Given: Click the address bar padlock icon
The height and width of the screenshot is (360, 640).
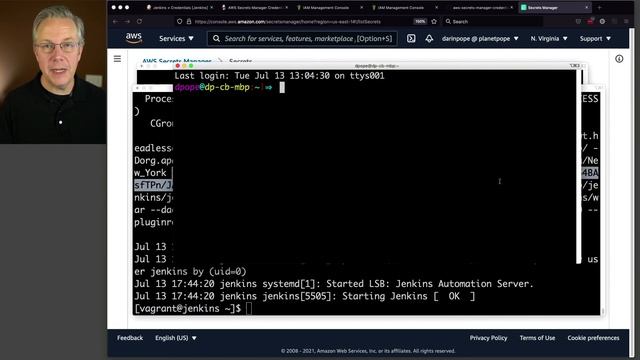Looking at the screenshot, I should pos(189,21).
